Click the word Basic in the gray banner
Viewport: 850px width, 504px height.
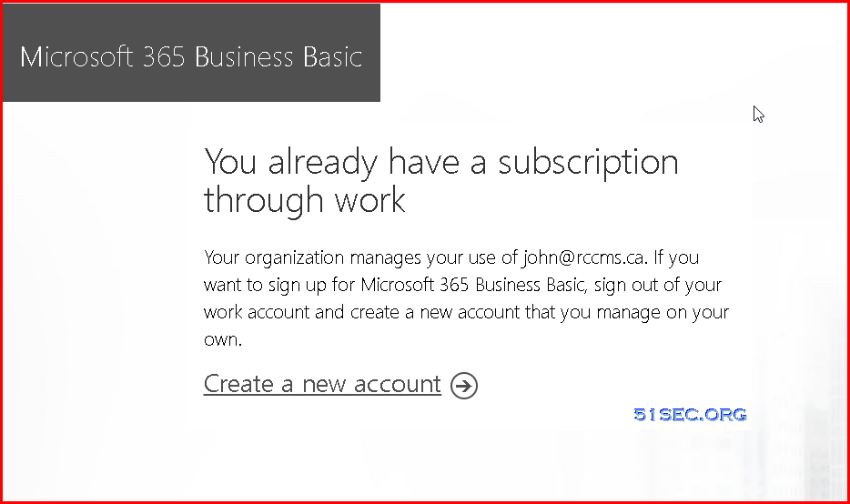[x=332, y=57]
